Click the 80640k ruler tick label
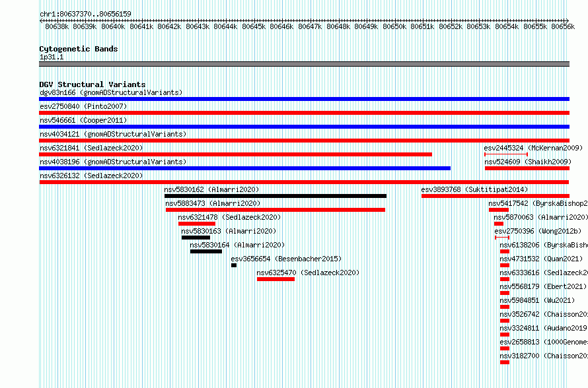Image resolution: width=588 pixels, height=388 pixels. 113,26
